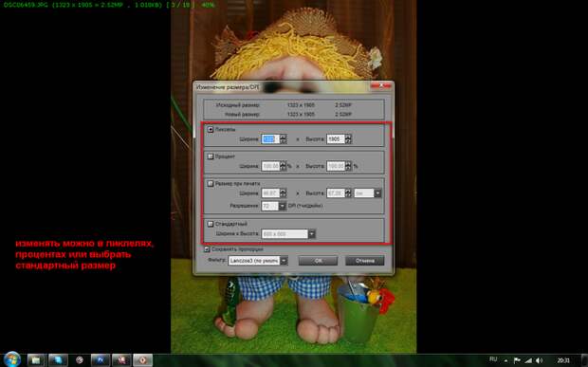
Task: Open the standard Ширина x Высота dropdown
Action: pyautogui.click(x=288, y=234)
